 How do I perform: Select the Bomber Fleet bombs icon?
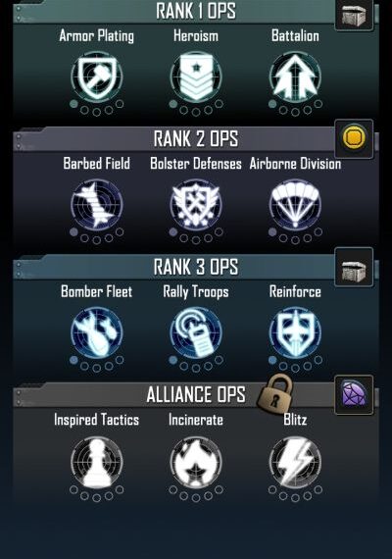tap(97, 333)
